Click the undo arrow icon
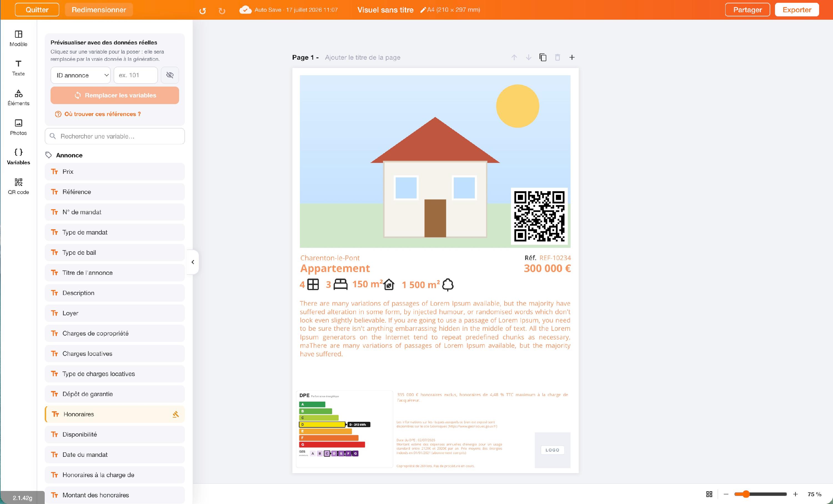 (x=202, y=11)
